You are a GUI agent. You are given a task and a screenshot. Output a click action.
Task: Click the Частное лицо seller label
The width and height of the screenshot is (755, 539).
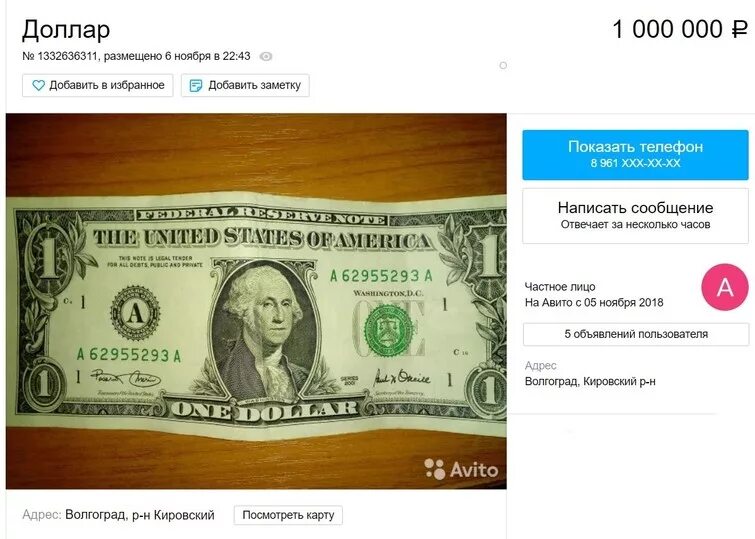click(x=560, y=287)
